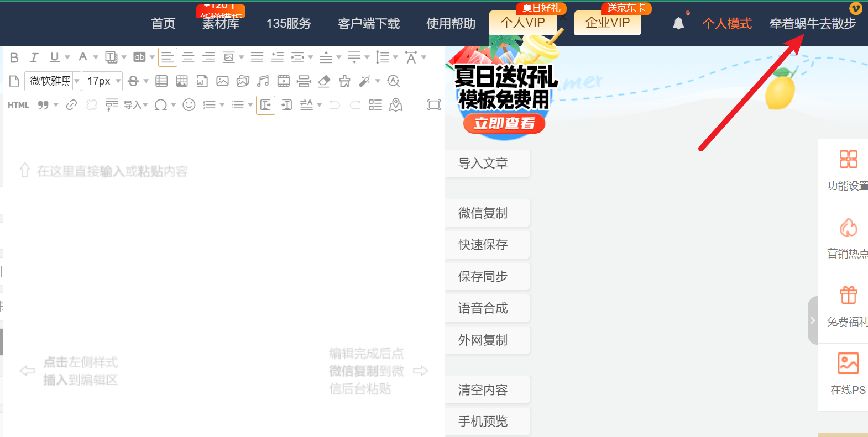Screen dimensions: 868x437
Task: Click the 导入文章 button
Action: (488, 164)
